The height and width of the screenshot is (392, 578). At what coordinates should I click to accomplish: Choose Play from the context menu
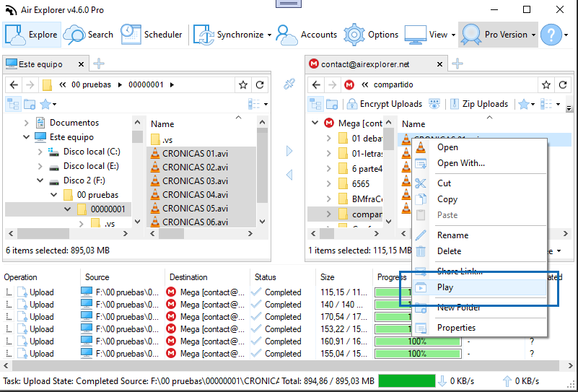[x=479, y=287]
